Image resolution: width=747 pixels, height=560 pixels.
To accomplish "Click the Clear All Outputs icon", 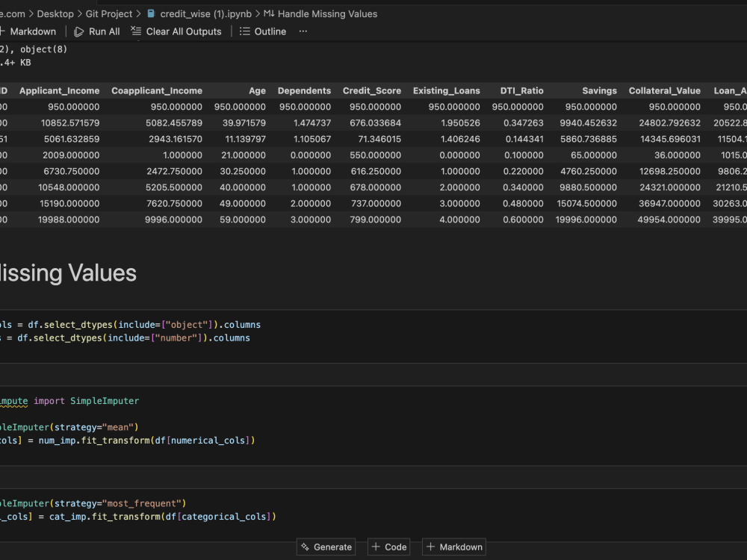I will 136,31.
